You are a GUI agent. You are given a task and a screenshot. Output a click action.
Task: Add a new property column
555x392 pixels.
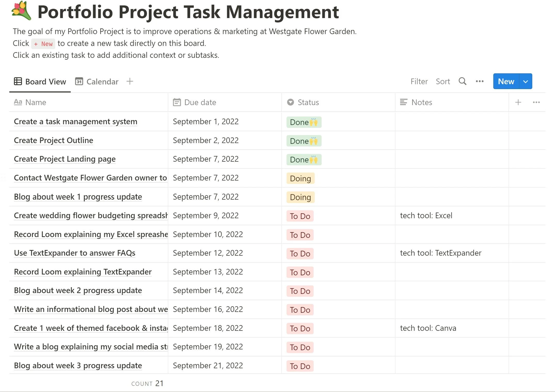(x=518, y=102)
